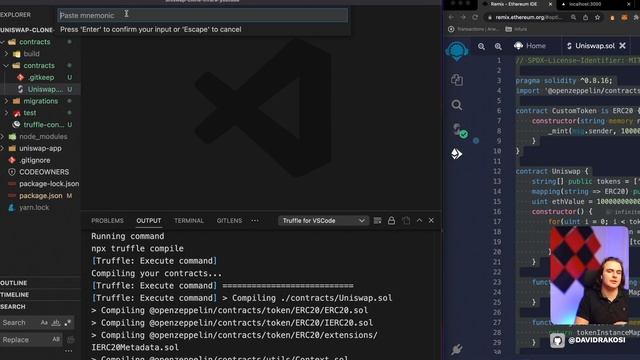Clear the VS Code output panel
The image size is (640, 360).
tap(378, 220)
